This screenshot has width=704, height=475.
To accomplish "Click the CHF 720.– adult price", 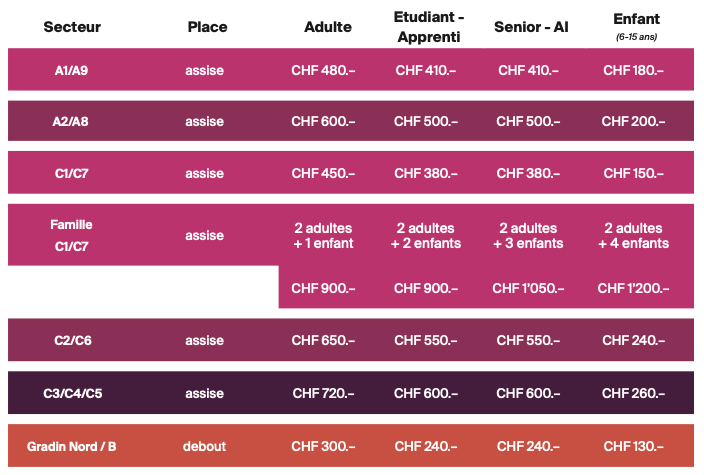I will tap(323, 393).
